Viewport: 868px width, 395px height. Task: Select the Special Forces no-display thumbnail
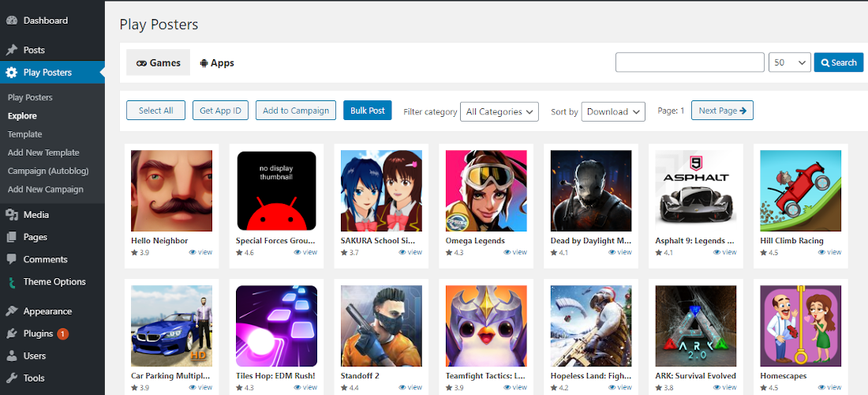(276, 190)
